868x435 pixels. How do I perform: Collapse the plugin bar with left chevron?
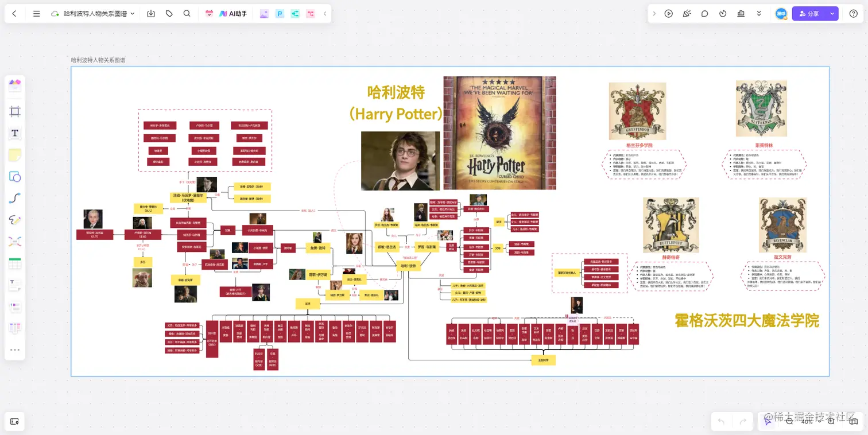tap(325, 14)
